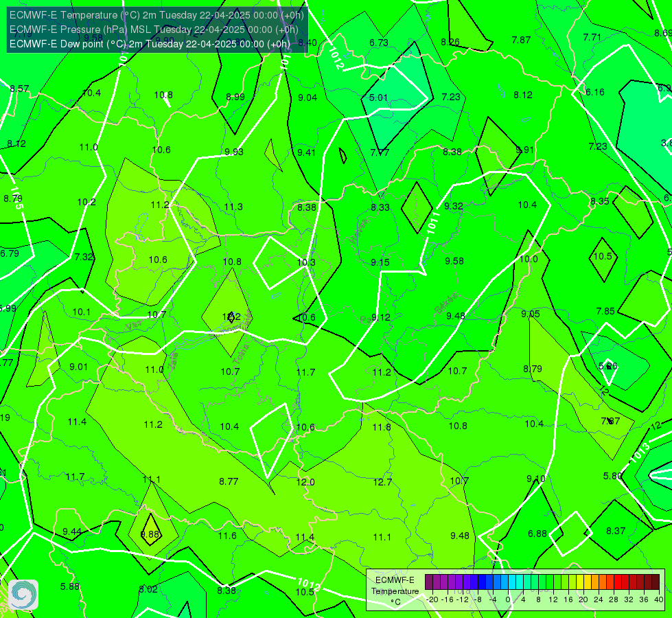Click the 9.32 temperature value

tap(454, 206)
